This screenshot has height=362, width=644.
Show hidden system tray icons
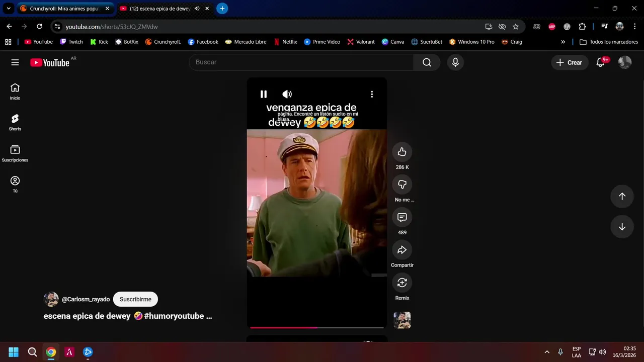tap(547, 352)
